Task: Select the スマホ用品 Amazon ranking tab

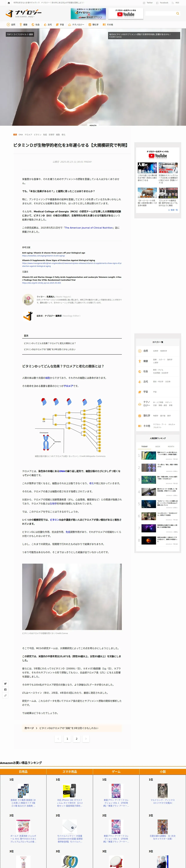Action: click(x=70, y=771)
